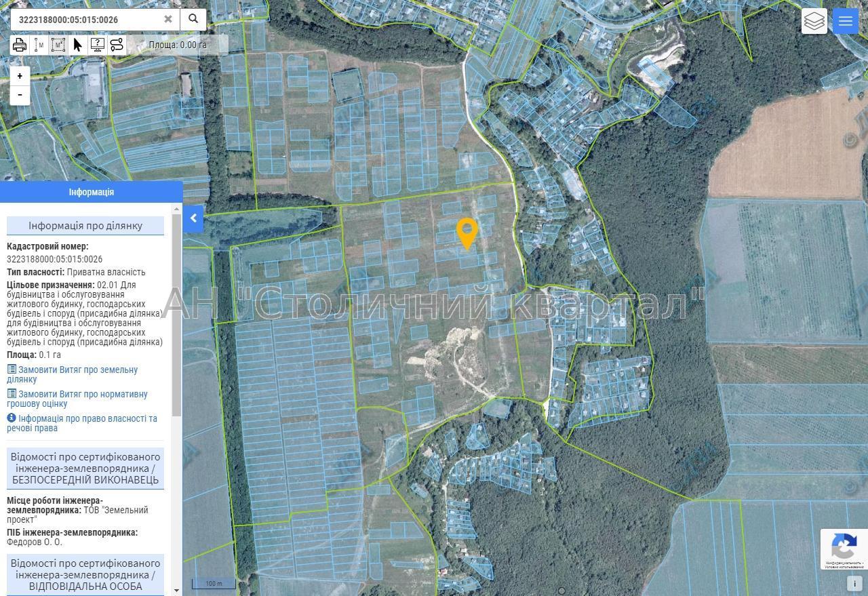Open the map layers switcher
Image resolution: width=868 pixels, height=596 pixels.
point(814,21)
